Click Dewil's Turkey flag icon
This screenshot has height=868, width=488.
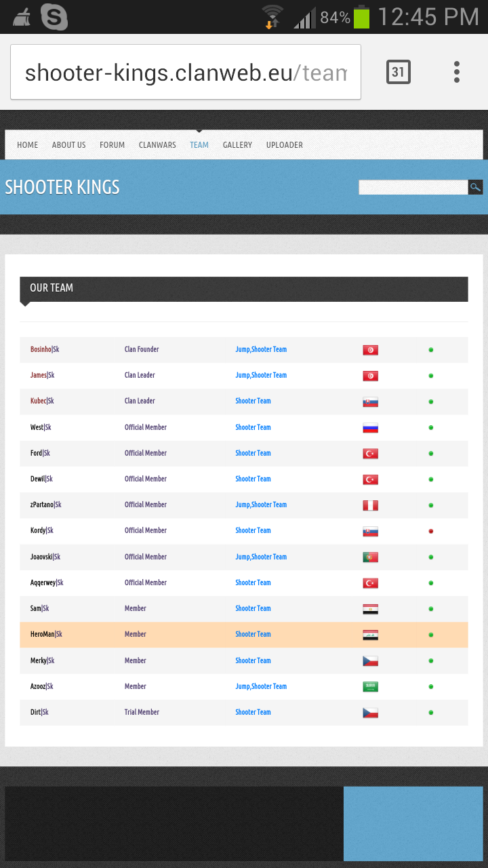pos(370,479)
